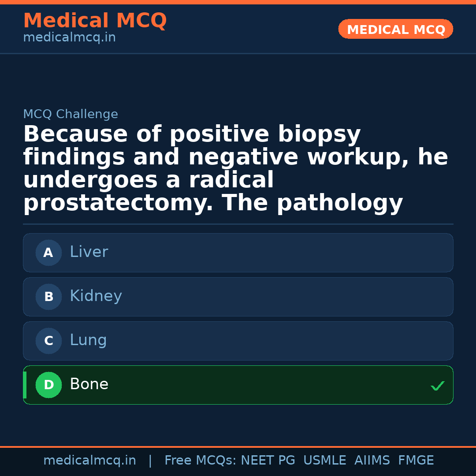Image resolution: width=476 pixels, height=476 pixels.
Task: Click the green checkmark on Bone option
Action: 437,386
